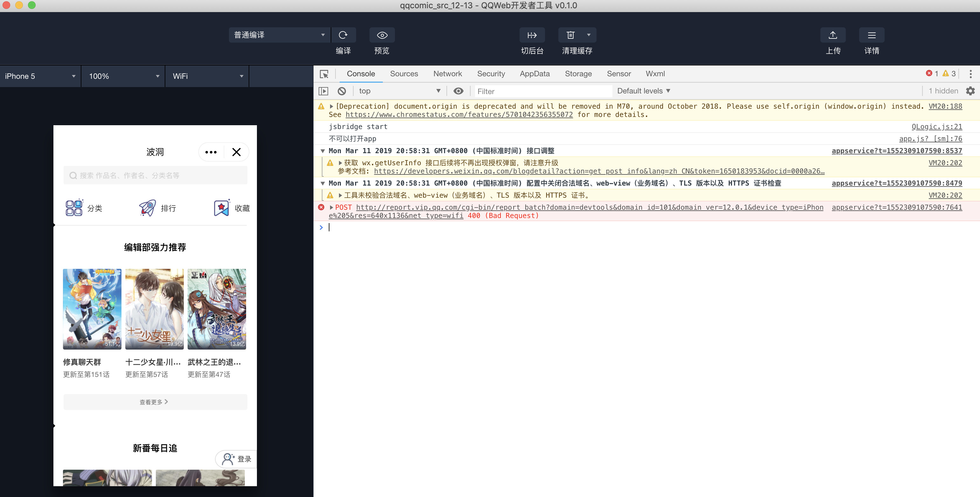The image size is (980, 497).
Task: Click the clear cache trash icon
Action: coord(570,35)
